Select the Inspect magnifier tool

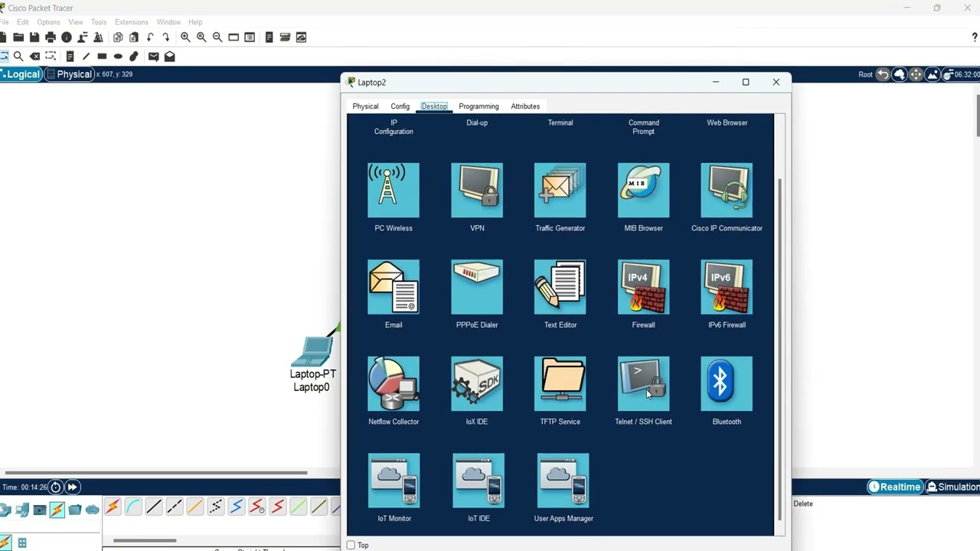[x=18, y=56]
